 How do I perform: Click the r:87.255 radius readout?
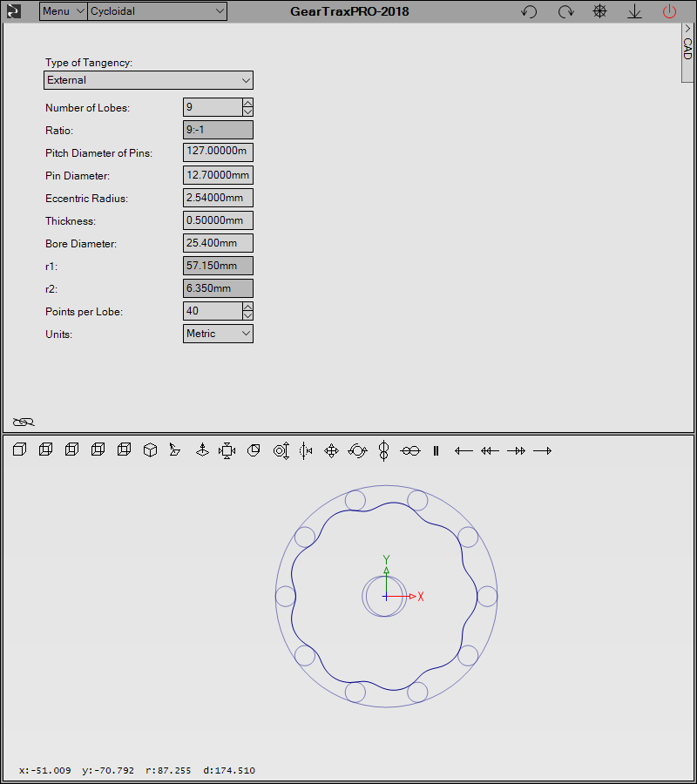coord(168,771)
